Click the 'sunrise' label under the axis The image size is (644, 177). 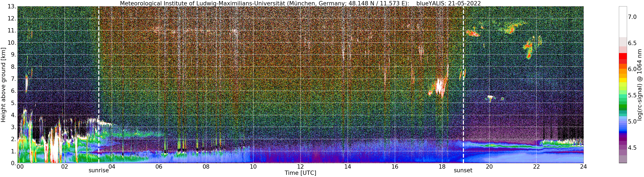pos(99,171)
